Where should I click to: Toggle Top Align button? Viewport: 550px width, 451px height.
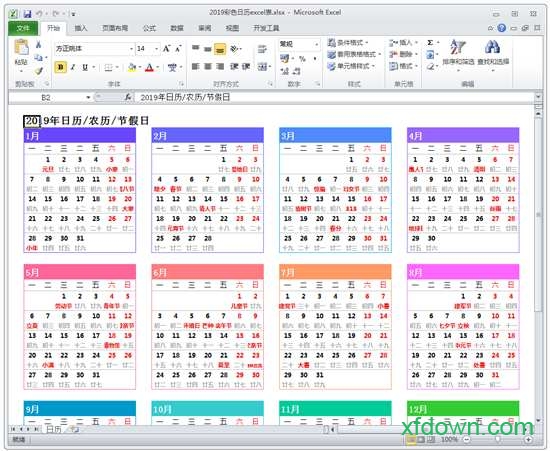click(x=196, y=48)
